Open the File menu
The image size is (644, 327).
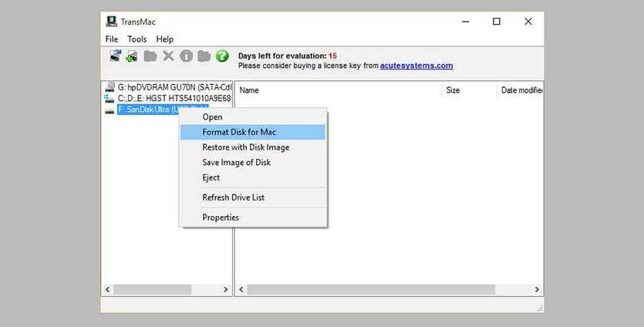click(112, 39)
